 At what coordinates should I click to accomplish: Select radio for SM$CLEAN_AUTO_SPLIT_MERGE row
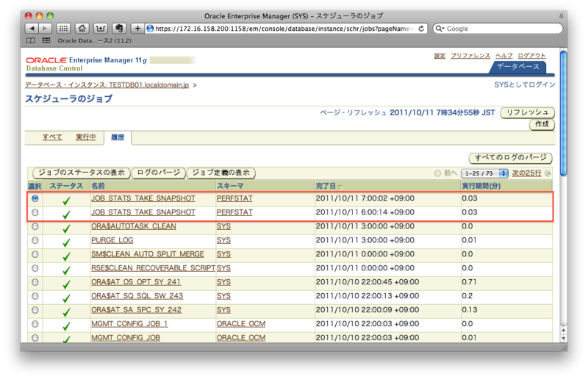35,254
